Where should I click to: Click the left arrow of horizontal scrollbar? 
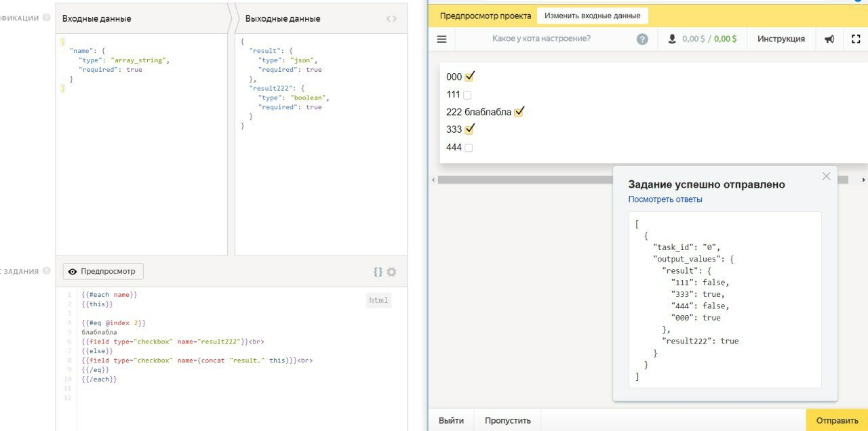tap(433, 180)
